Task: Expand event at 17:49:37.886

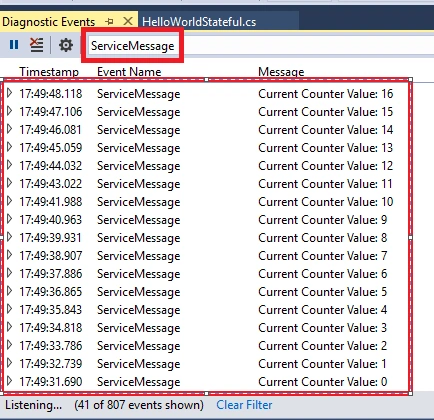Action: pos(10,273)
